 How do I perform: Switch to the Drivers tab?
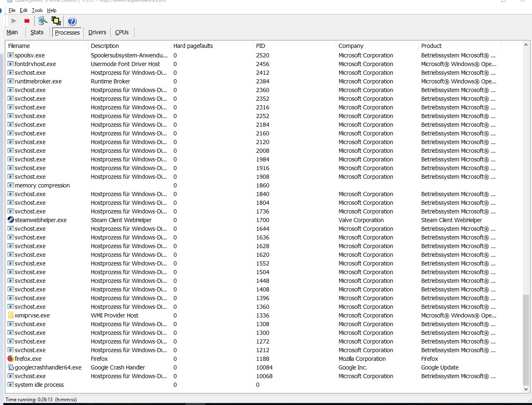tap(97, 32)
